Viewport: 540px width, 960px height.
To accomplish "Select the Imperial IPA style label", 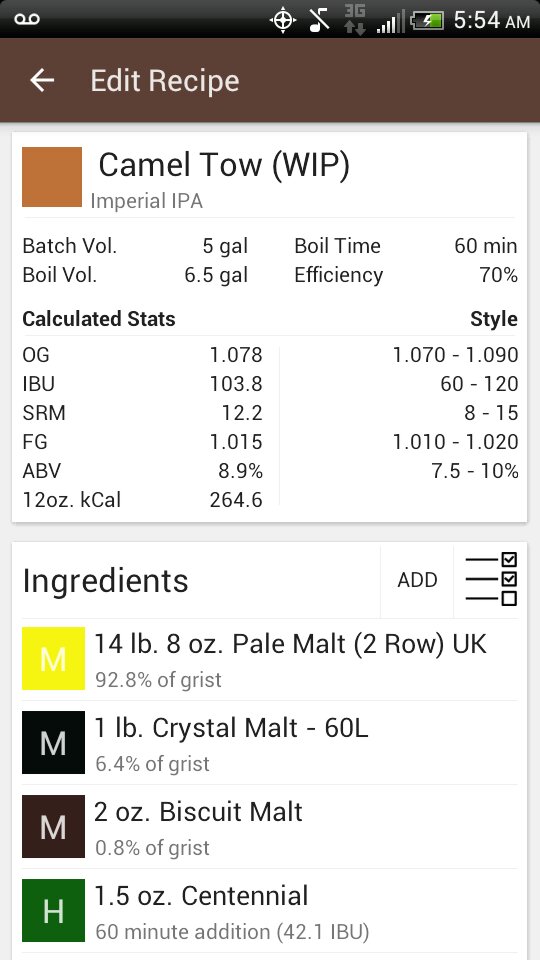I will pos(146,200).
